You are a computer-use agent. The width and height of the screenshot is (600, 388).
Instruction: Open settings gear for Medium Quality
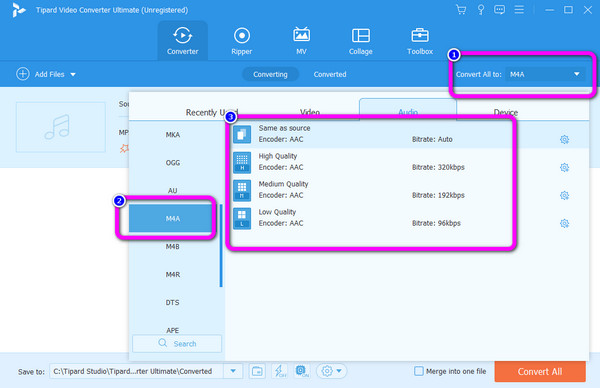tap(564, 196)
